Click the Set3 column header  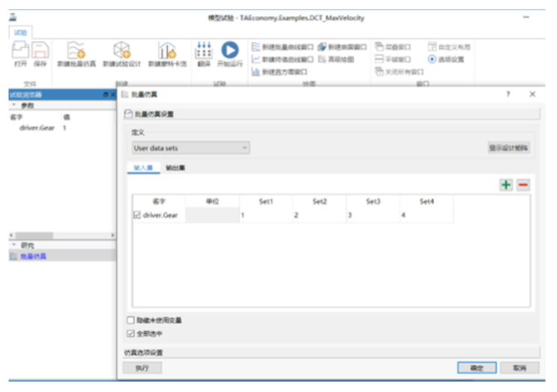click(373, 202)
